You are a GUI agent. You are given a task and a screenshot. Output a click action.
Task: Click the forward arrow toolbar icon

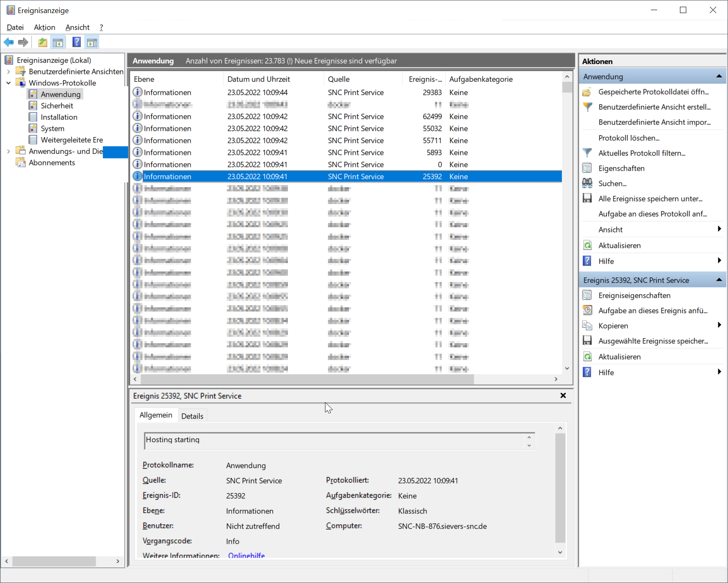tap(23, 42)
